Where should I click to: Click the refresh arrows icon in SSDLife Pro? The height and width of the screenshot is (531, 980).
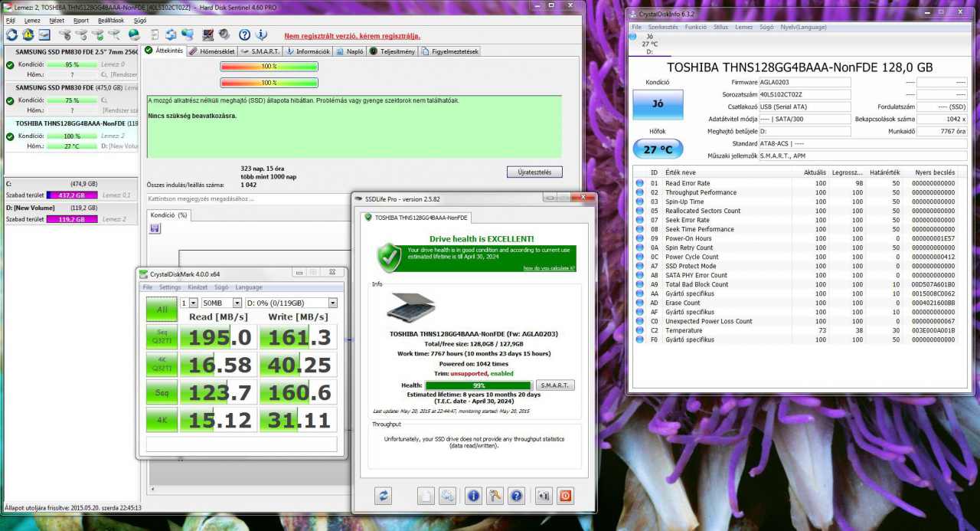click(384, 495)
